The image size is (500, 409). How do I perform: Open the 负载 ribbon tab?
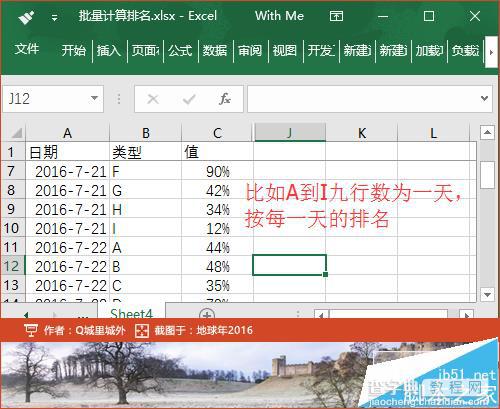pos(465,50)
